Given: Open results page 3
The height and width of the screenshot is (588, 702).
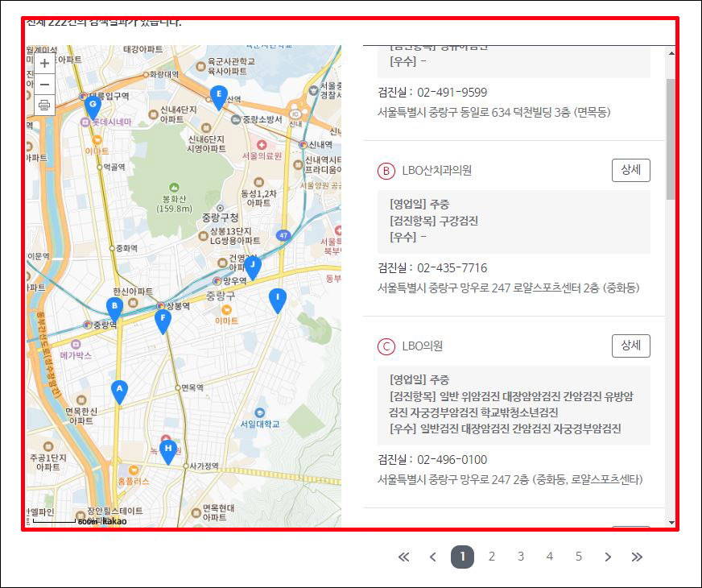Looking at the screenshot, I should [521, 557].
